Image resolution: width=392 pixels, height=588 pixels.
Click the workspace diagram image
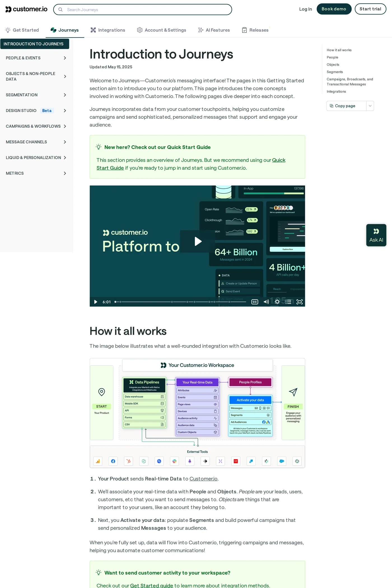pyautogui.click(x=197, y=413)
